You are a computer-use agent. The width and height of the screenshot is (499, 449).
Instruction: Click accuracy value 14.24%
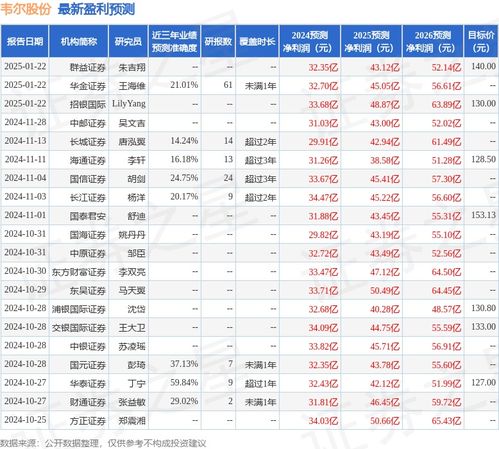tap(184, 141)
